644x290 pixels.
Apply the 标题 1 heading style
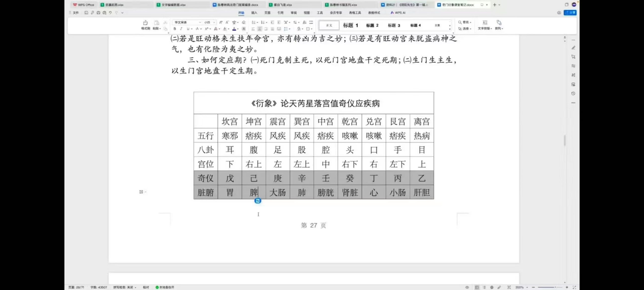coord(350,25)
